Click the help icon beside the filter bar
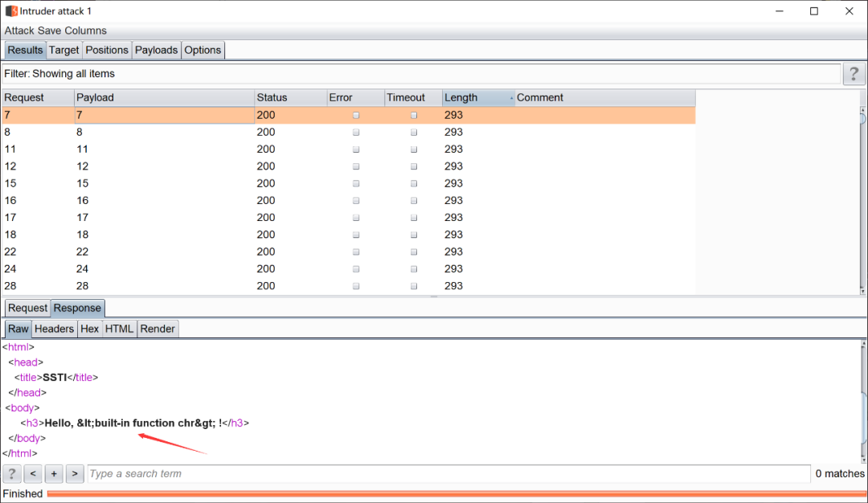Screen dimensions: 868x503 point(854,73)
